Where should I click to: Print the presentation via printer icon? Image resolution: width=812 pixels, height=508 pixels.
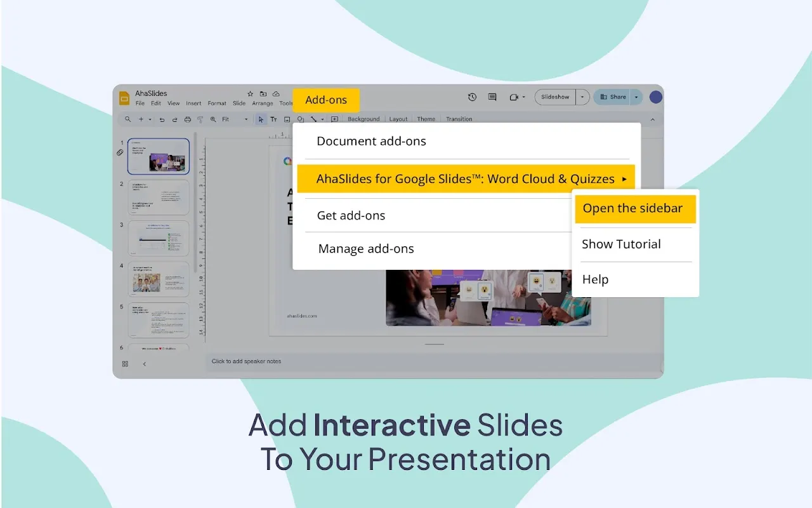tap(188, 119)
